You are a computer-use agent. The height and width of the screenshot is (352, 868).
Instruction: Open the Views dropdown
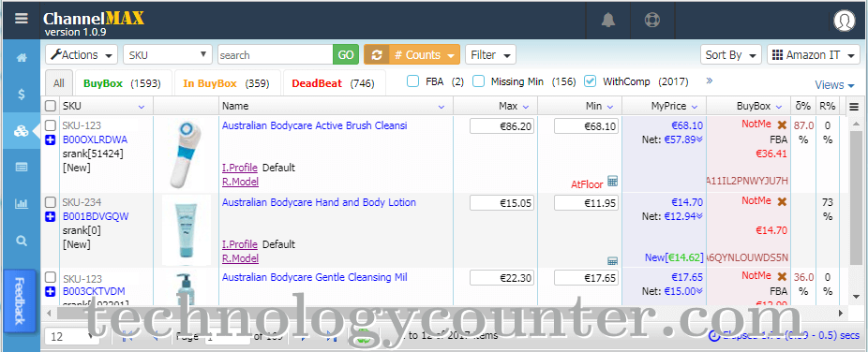[x=835, y=85]
